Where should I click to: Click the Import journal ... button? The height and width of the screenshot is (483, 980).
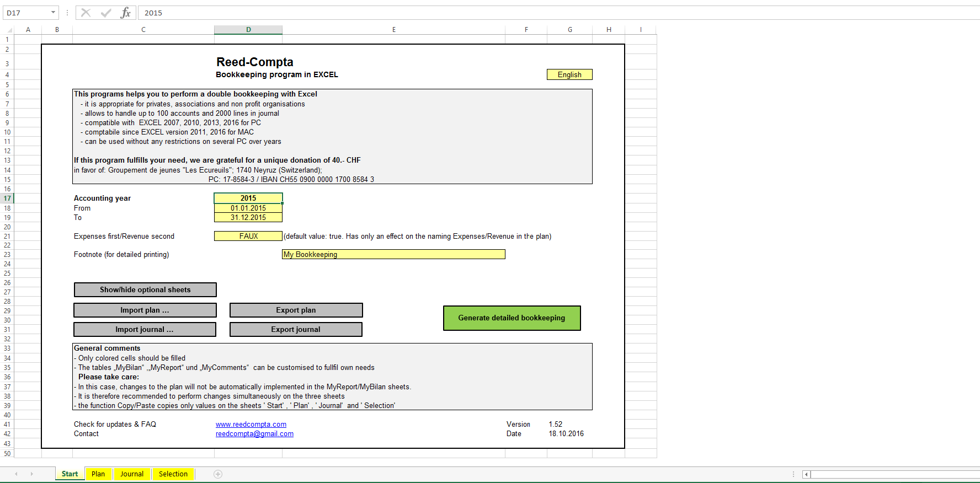point(145,329)
